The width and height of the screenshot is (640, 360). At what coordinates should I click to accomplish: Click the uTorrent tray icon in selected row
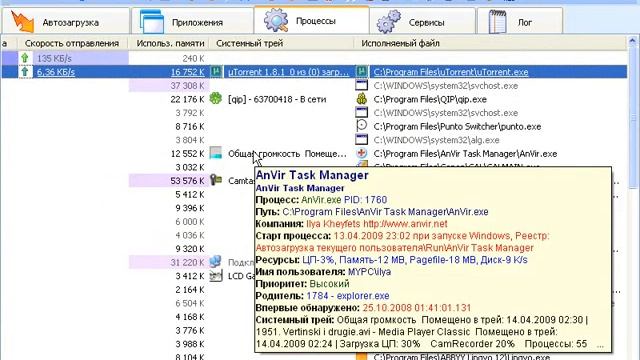point(216,72)
